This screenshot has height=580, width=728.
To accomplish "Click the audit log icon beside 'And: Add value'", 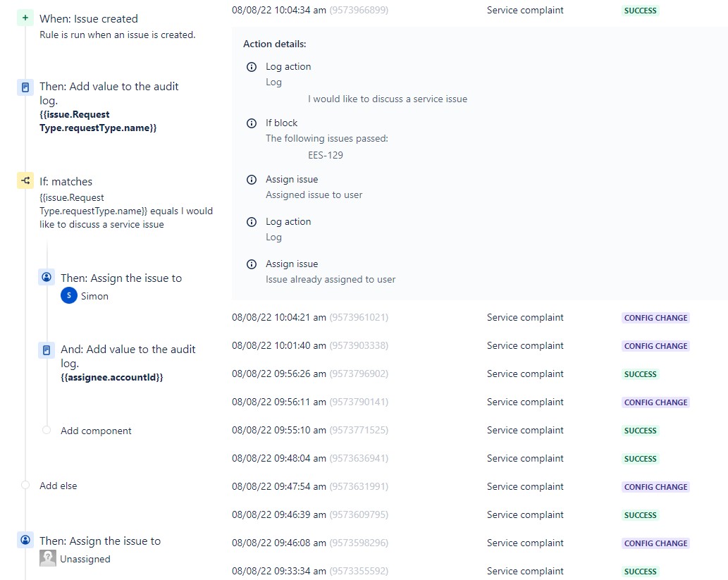I will coord(47,350).
